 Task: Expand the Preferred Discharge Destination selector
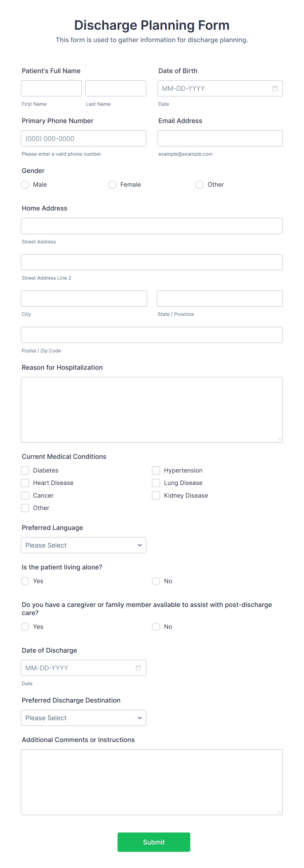point(83,718)
